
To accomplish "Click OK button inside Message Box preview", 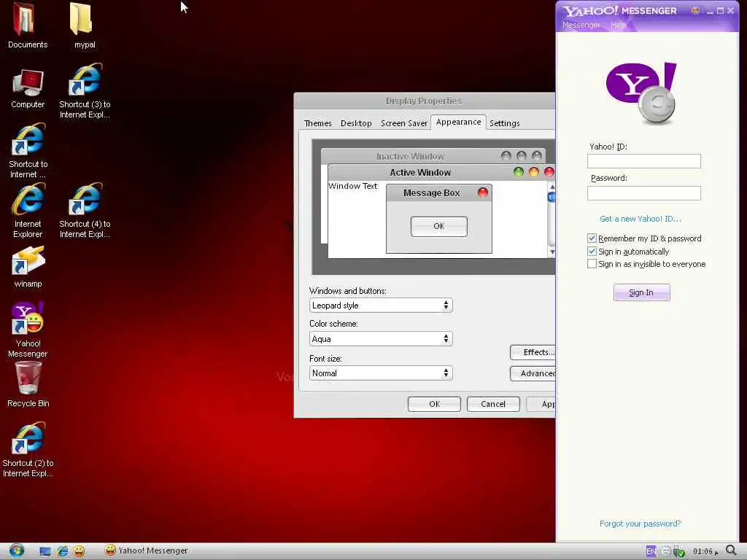I will (438, 226).
